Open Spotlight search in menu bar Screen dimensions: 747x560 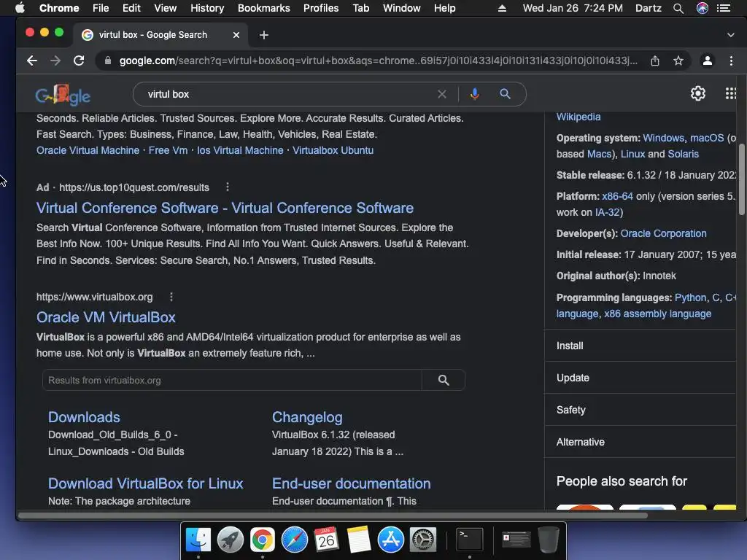[x=678, y=8]
